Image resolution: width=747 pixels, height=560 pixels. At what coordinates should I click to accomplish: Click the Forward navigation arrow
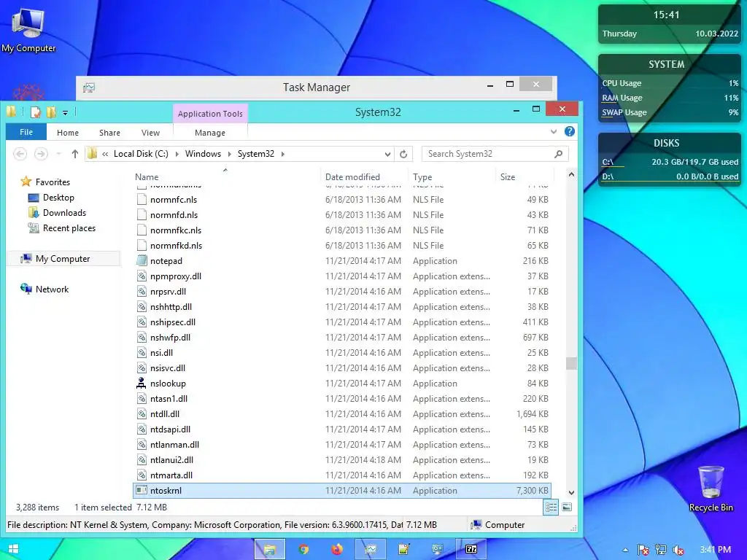[41, 154]
